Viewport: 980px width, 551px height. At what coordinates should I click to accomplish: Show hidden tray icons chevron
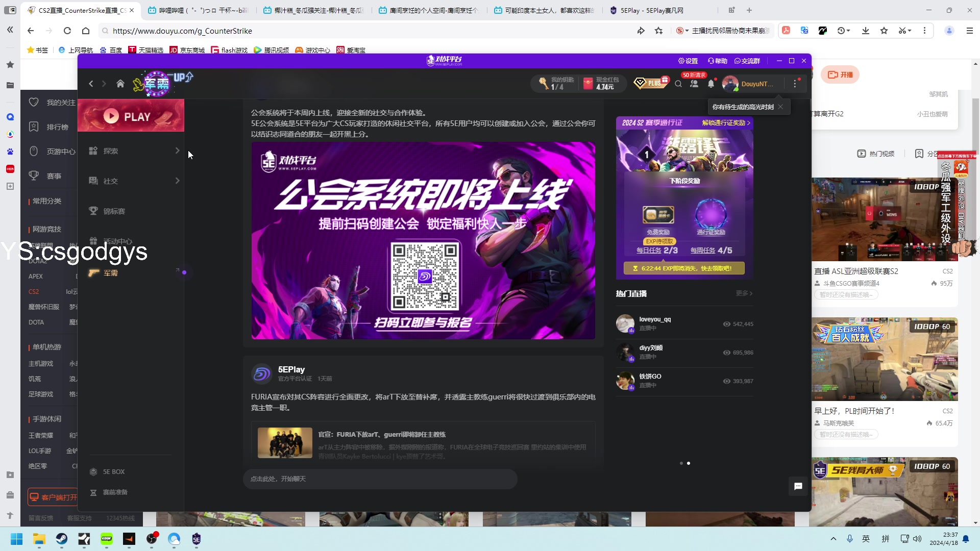[x=834, y=539]
